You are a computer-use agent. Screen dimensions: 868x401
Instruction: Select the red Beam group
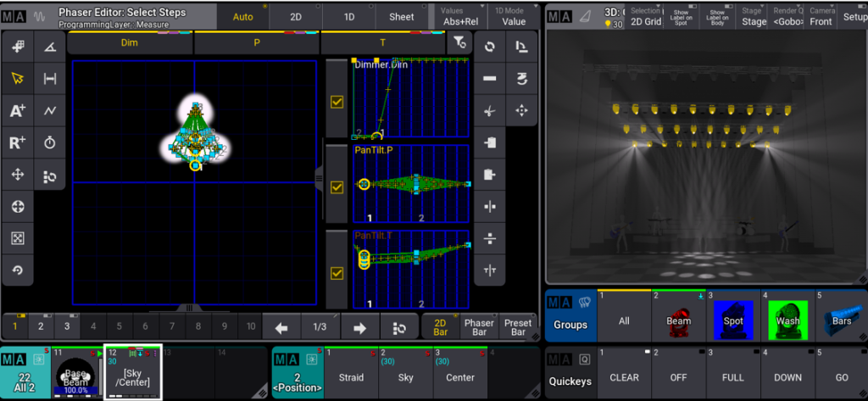(x=678, y=320)
